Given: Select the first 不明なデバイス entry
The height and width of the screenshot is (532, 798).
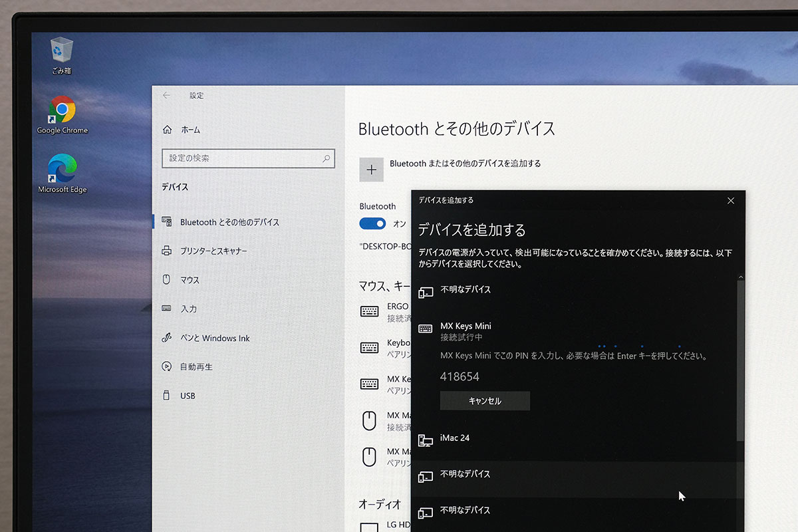Looking at the screenshot, I should click(575, 290).
